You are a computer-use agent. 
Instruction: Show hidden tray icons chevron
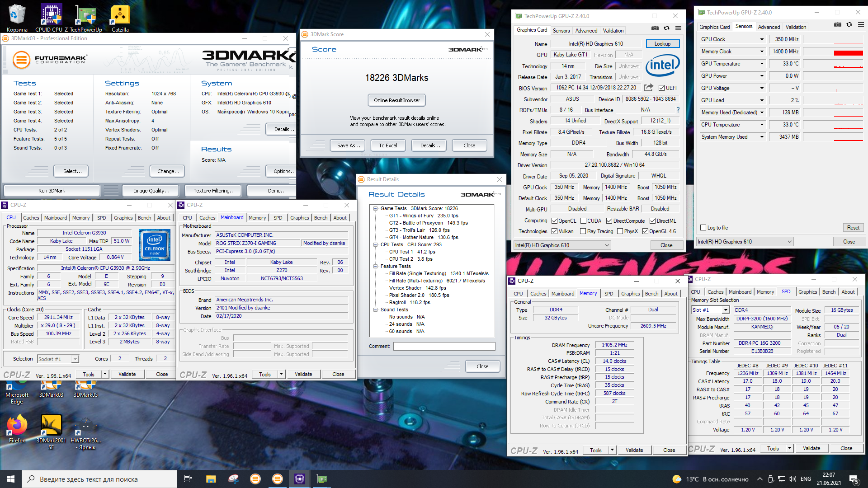pos(759,479)
